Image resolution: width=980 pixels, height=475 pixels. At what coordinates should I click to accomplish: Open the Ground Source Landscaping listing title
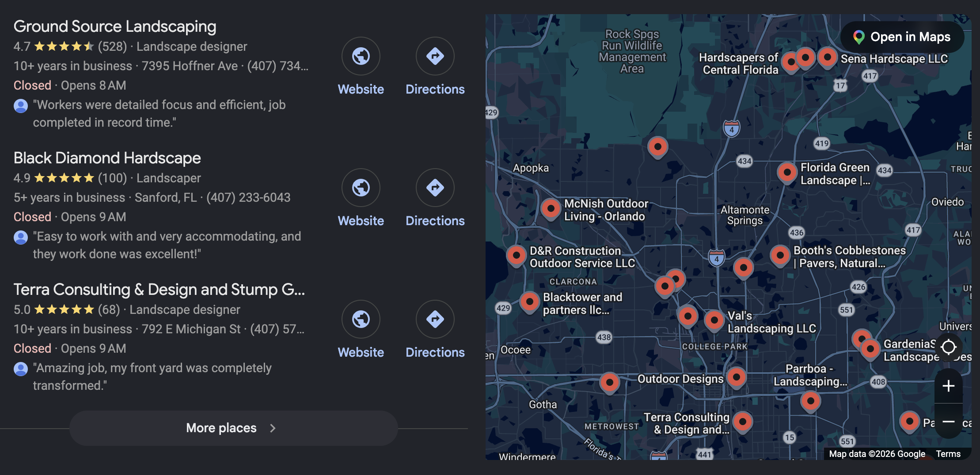tap(115, 26)
